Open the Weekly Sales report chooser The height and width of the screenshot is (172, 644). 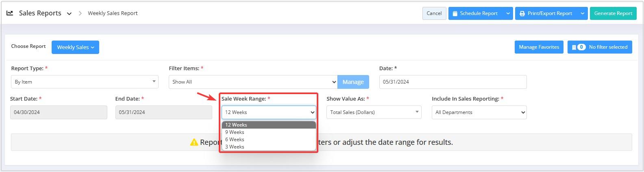click(x=75, y=47)
